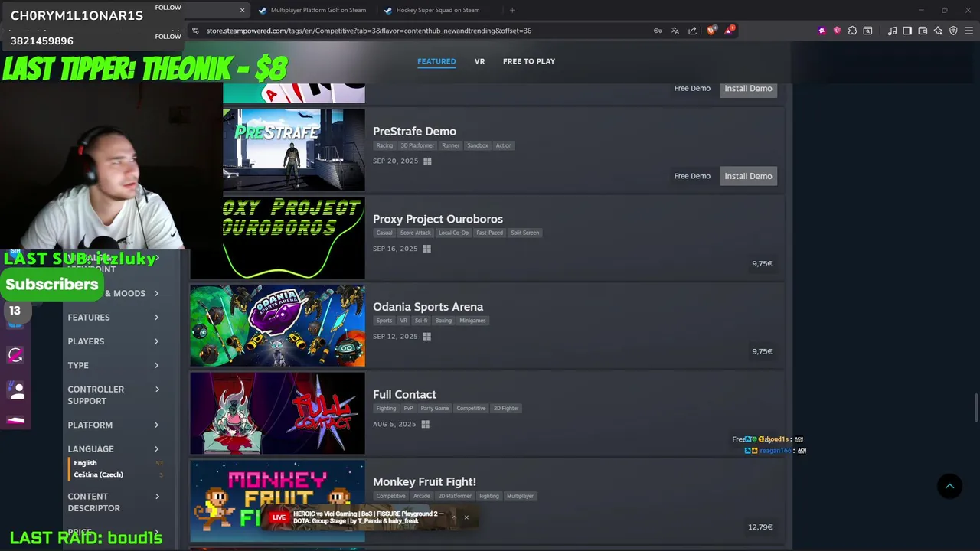The width and height of the screenshot is (980, 551).
Task: Open the purple extension icon in toolbar
Action: click(822, 31)
